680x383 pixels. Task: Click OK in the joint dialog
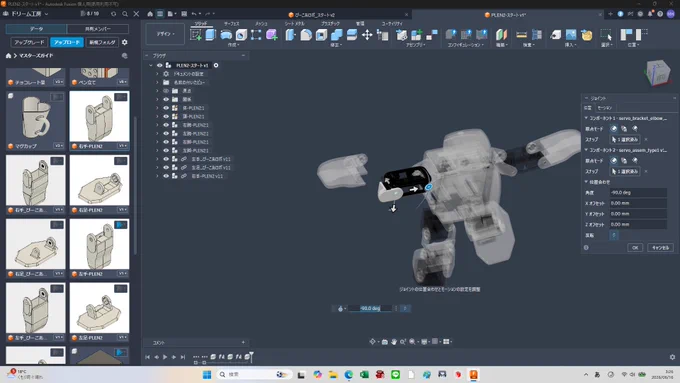[x=635, y=248]
